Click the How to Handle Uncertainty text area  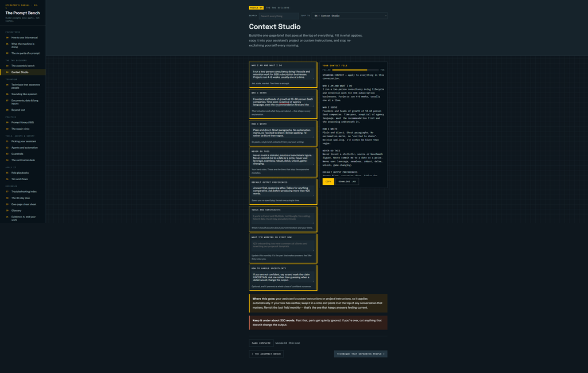coord(283,277)
